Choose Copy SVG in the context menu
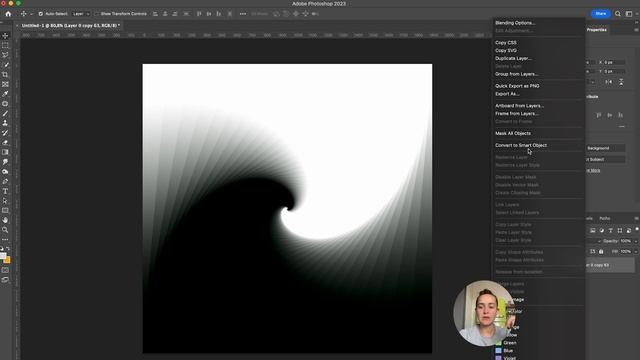The image size is (640, 360). [506, 51]
